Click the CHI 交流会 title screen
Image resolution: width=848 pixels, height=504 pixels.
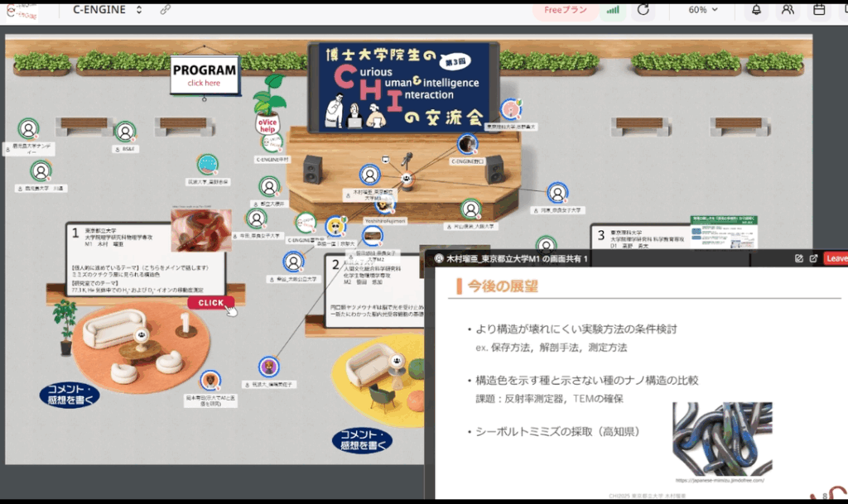tap(403, 88)
